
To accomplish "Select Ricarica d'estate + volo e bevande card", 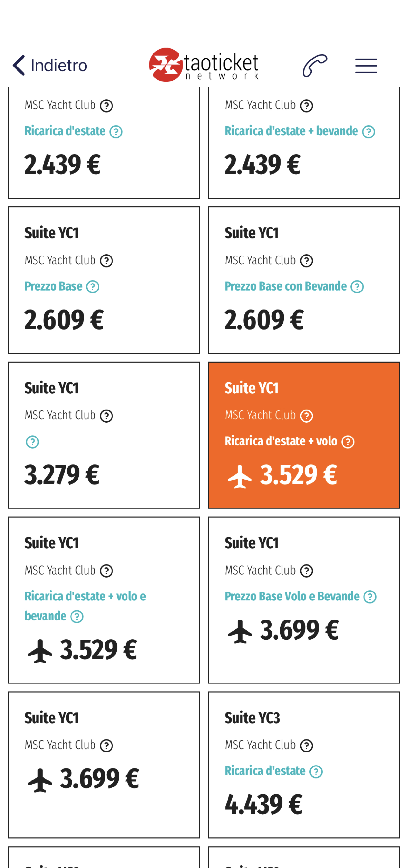I will (x=104, y=600).
